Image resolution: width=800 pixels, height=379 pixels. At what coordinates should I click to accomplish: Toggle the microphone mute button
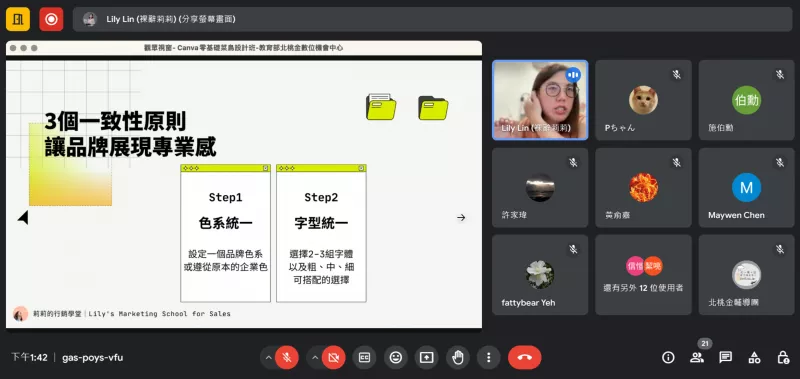pyautogui.click(x=287, y=358)
